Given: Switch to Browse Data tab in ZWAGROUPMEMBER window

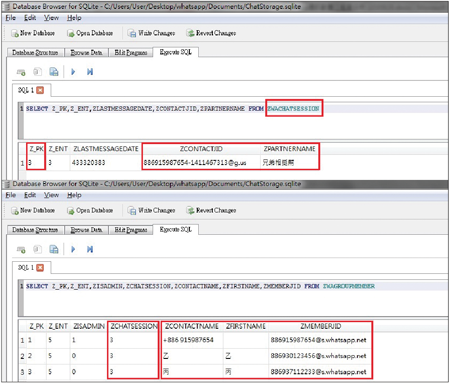Looking at the screenshot, I should pos(86,230).
